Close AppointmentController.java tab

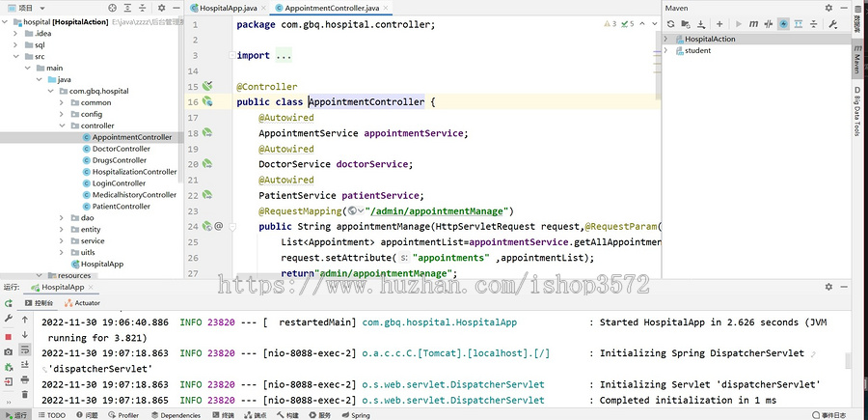(x=386, y=8)
